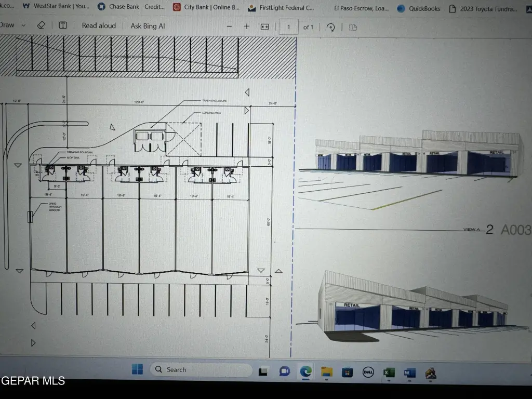Open Microsoft Store from the taskbar
The height and width of the screenshot is (399, 532).
tap(347, 373)
